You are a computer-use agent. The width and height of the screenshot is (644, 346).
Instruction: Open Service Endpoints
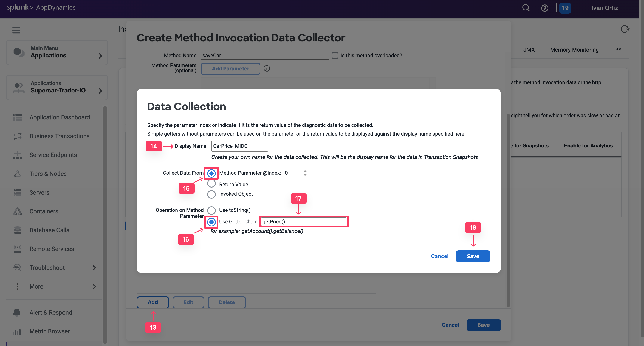click(53, 155)
